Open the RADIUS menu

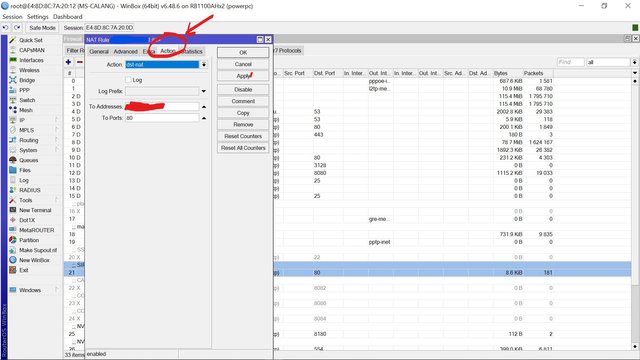click(x=30, y=190)
